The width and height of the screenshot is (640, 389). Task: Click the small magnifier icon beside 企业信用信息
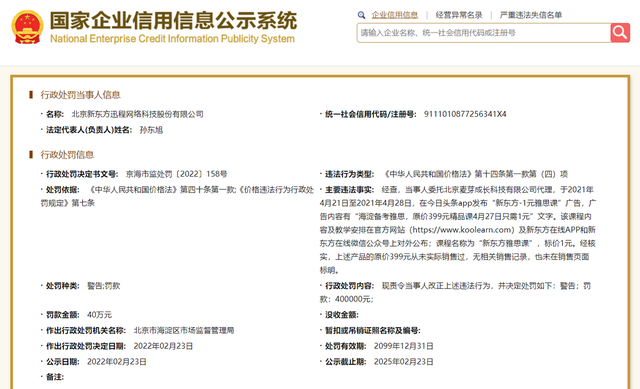[361, 15]
